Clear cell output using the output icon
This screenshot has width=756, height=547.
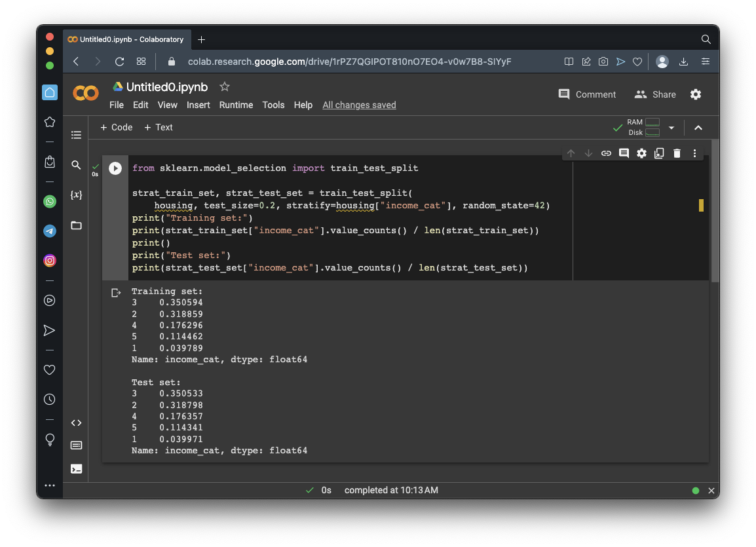[x=116, y=293]
